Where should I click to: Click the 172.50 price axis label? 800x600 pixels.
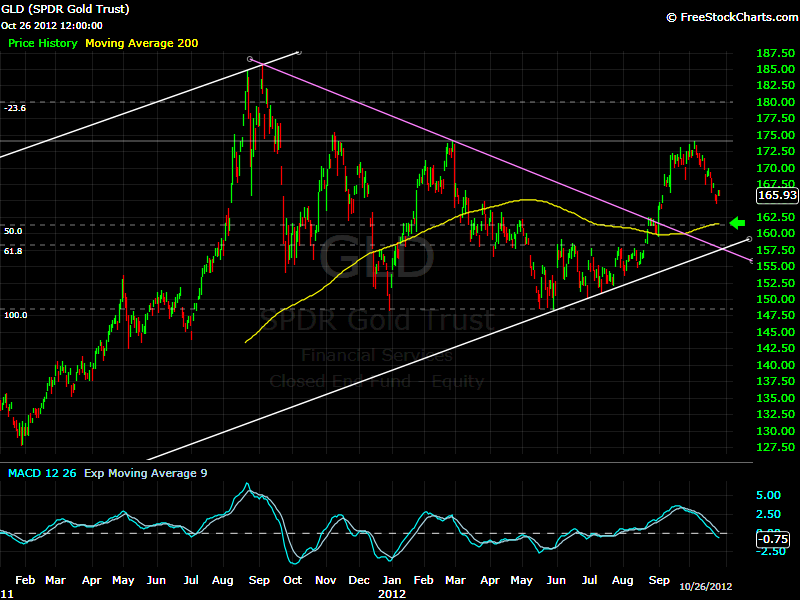pos(776,151)
